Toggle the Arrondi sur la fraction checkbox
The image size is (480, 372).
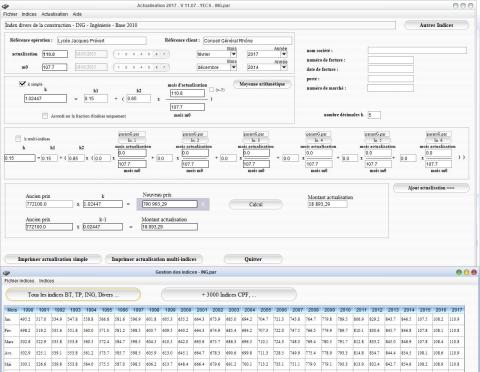point(45,116)
